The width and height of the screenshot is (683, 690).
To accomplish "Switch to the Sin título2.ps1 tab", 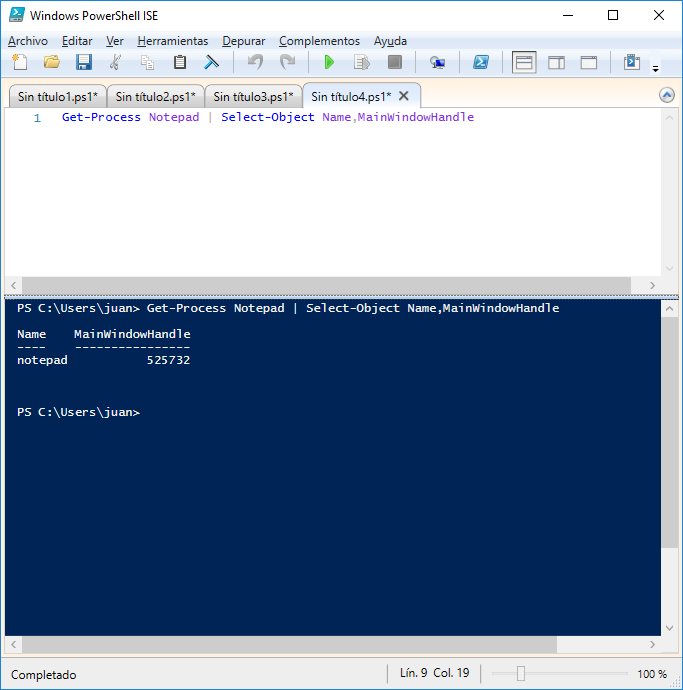I will [x=155, y=96].
